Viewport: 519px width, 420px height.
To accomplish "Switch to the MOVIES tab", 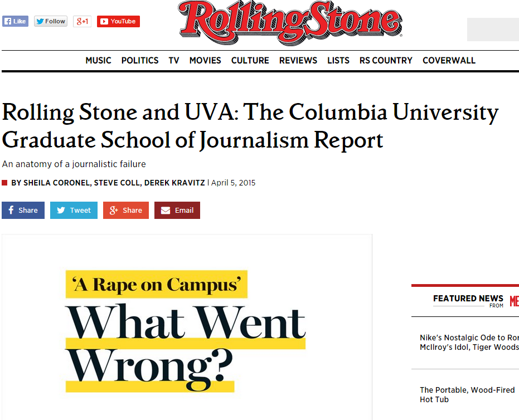I will pyautogui.click(x=205, y=60).
